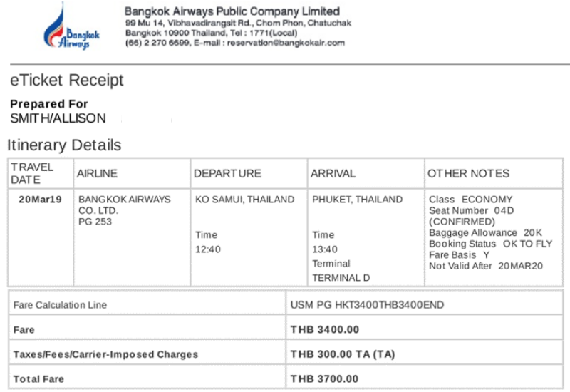
Task: Select the travel date 20Mar19
Action: [41, 200]
